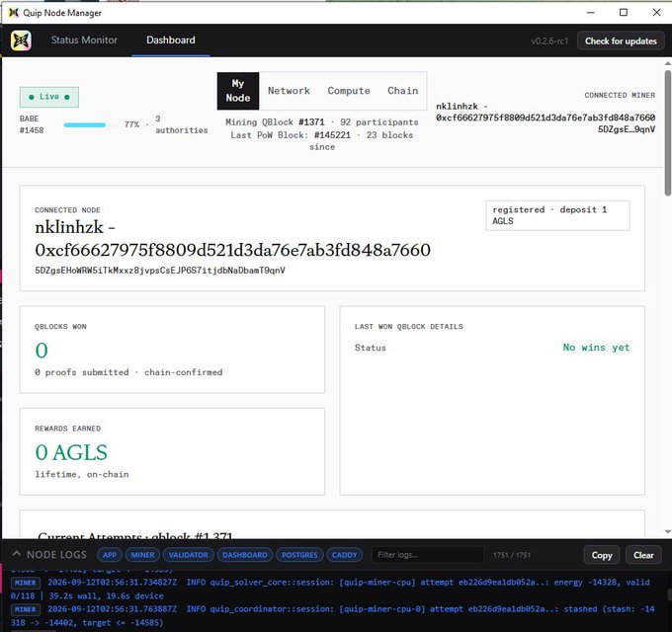Click the title bar Quip app icon
The image size is (672, 632).
tap(14, 13)
